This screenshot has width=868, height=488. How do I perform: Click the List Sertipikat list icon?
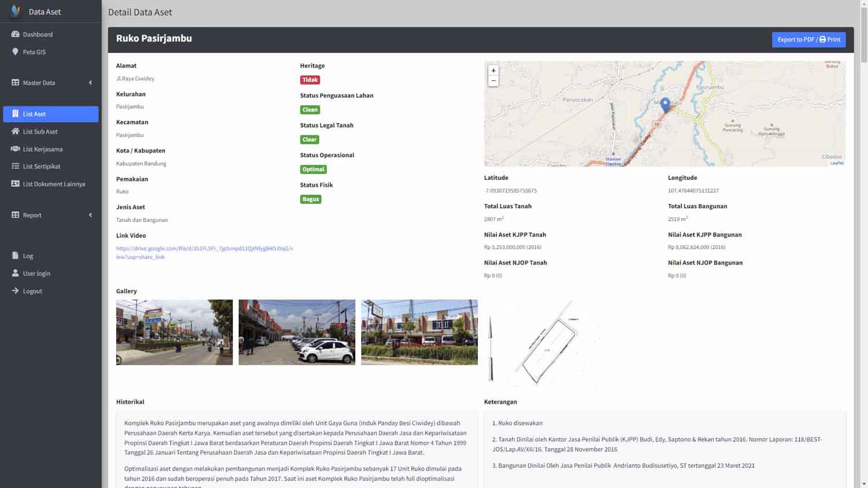(x=15, y=166)
